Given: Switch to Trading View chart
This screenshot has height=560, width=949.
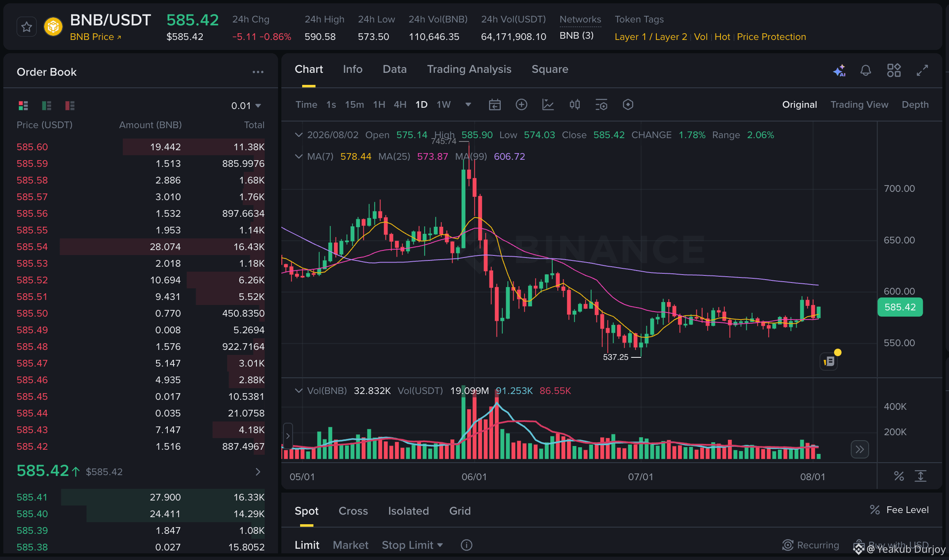Looking at the screenshot, I should 860,104.
